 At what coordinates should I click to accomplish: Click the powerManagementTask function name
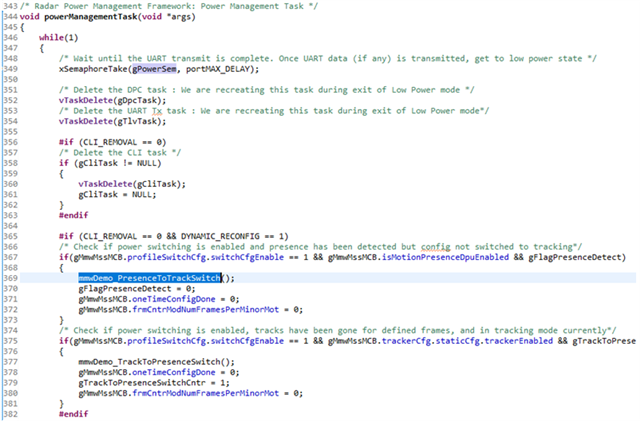91,17
